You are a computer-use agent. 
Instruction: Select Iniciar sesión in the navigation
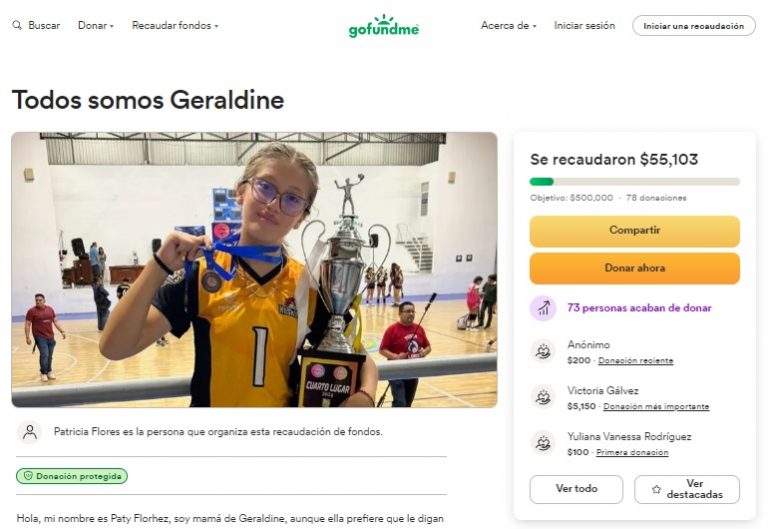pyautogui.click(x=584, y=25)
